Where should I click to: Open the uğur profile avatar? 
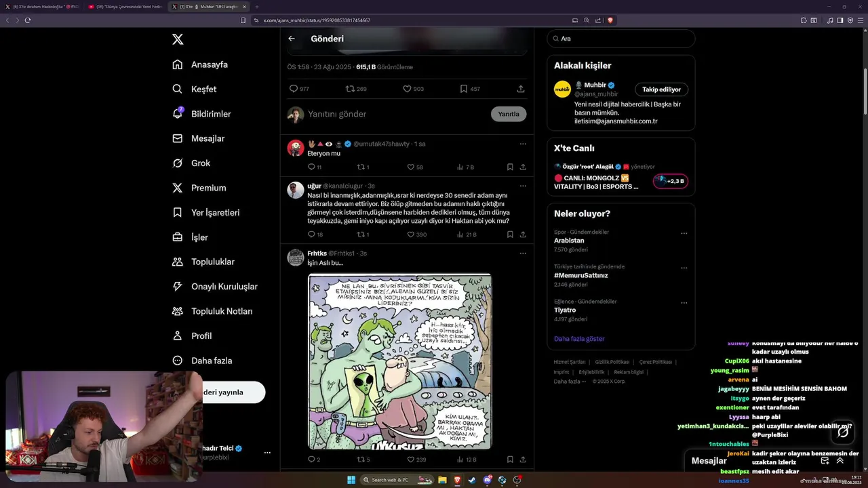[296, 190]
